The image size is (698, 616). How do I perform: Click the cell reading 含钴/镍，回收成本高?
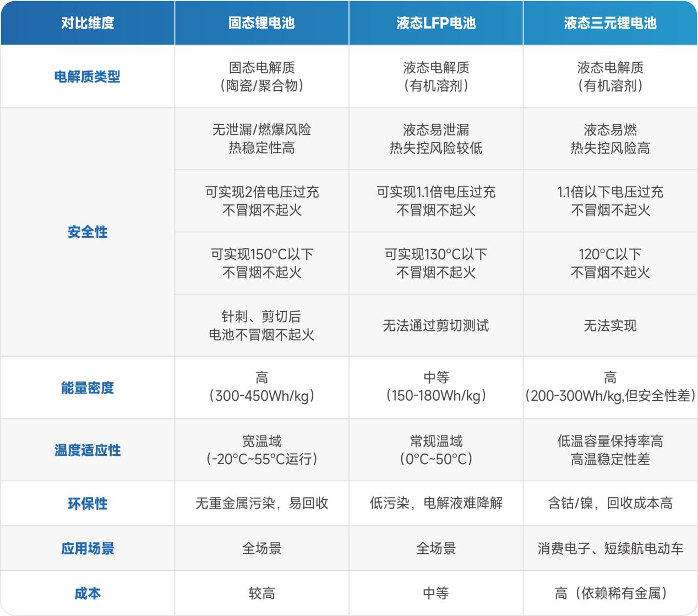[x=610, y=504]
